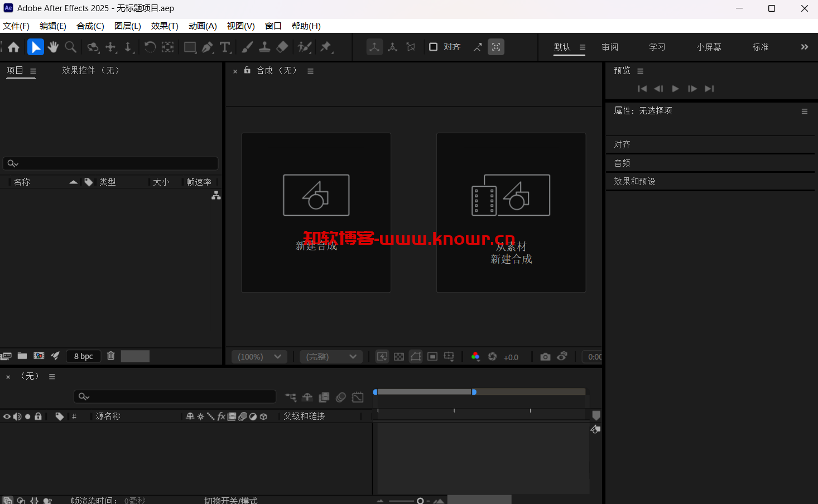
Task: Toggle mask and shape path visibility
Action: (416, 357)
